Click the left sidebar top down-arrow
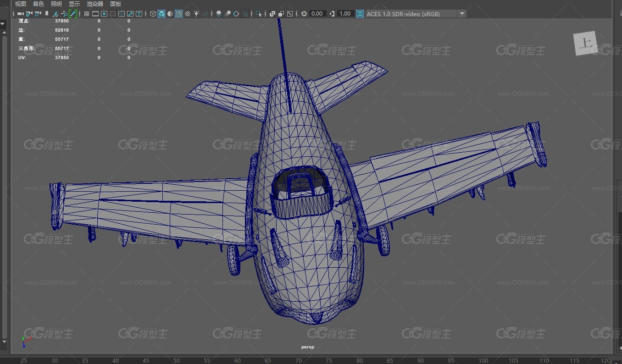The image size is (622, 364). coord(3,23)
